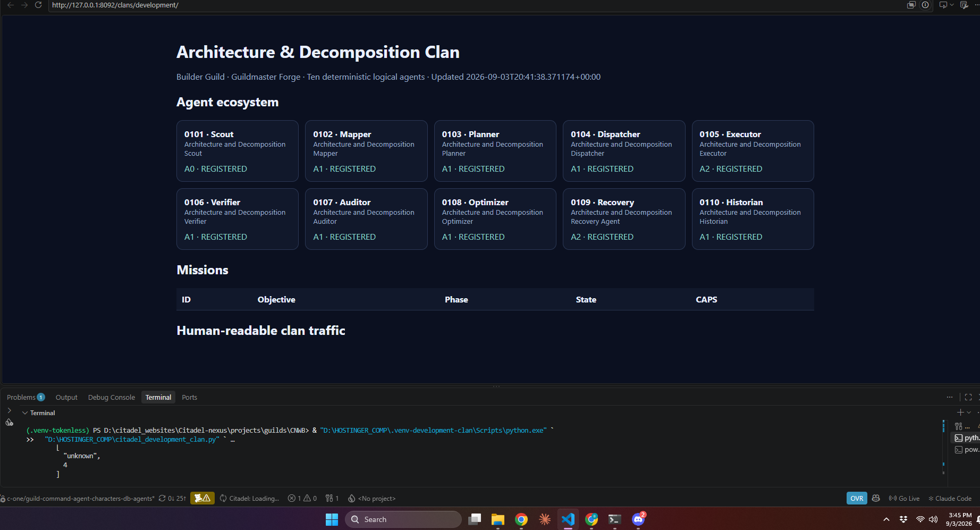Show hidden system tray icons
This screenshot has height=530, width=980.
[886, 519]
